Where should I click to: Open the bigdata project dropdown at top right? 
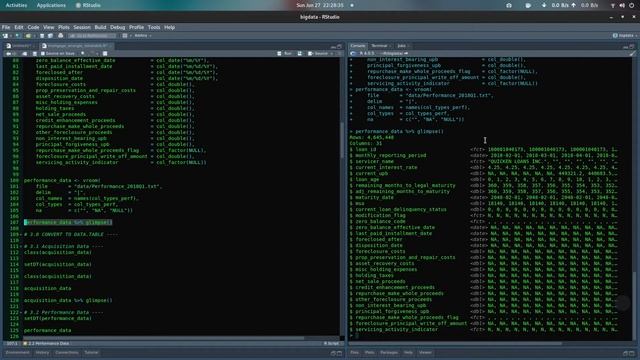coord(625,36)
